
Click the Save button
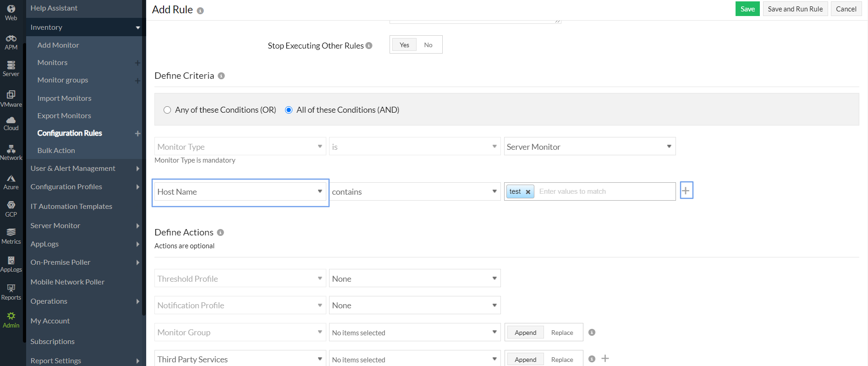[x=747, y=9]
